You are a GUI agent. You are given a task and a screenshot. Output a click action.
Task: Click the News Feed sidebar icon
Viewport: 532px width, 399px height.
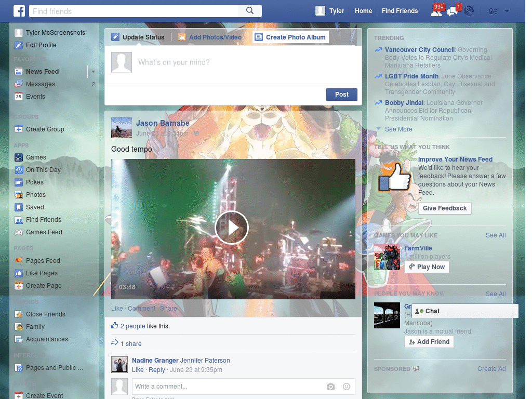pyautogui.click(x=19, y=72)
